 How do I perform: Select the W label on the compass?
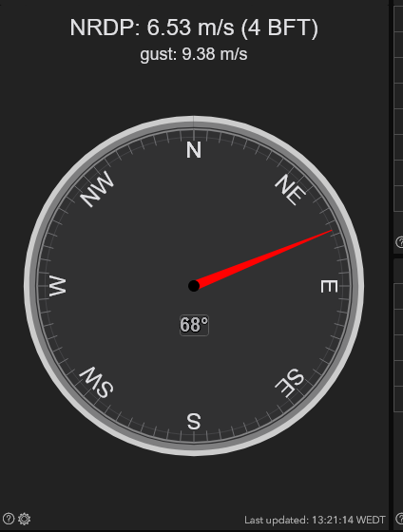pyautogui.click(x=58, y=286)
